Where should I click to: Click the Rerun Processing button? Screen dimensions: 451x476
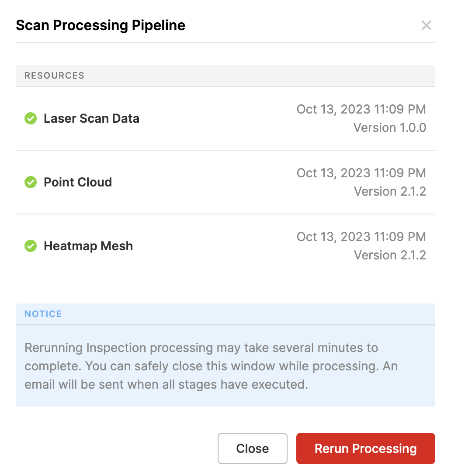(x=365, y=448)
